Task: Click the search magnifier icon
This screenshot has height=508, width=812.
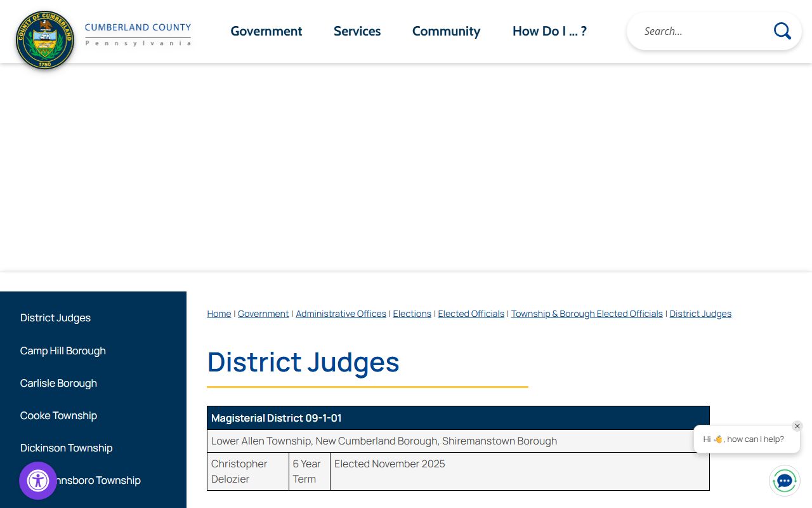Action: pos(782,31)
